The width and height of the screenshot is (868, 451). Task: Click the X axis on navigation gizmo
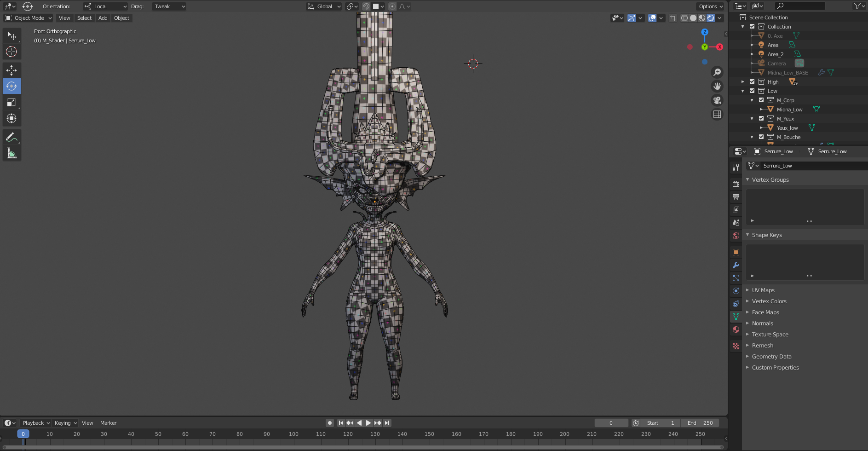click(719, 47)
